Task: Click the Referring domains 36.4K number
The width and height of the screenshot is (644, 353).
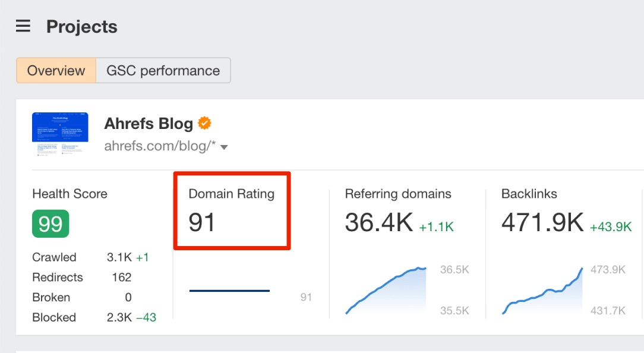Action: (x=378, y=222)
